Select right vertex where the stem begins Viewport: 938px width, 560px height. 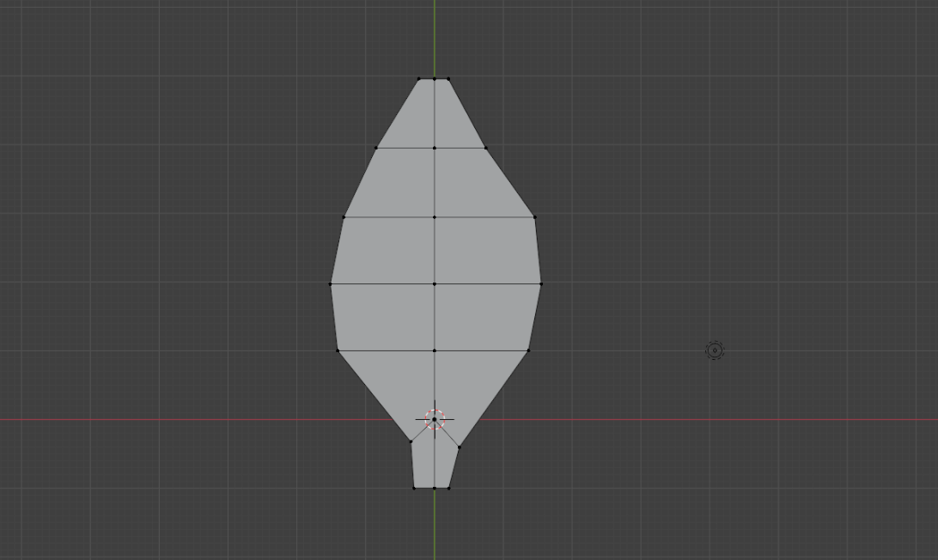point(460,447)
